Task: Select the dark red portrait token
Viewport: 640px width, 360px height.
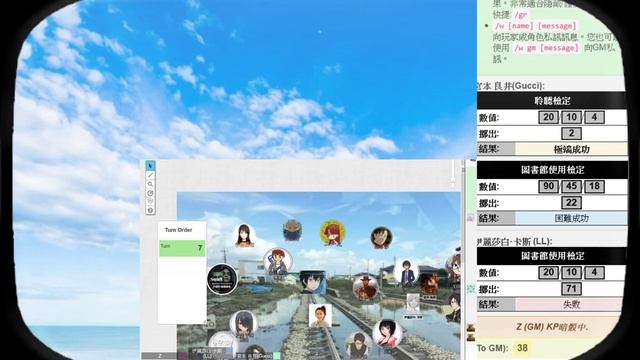Action: pos(429,284)
